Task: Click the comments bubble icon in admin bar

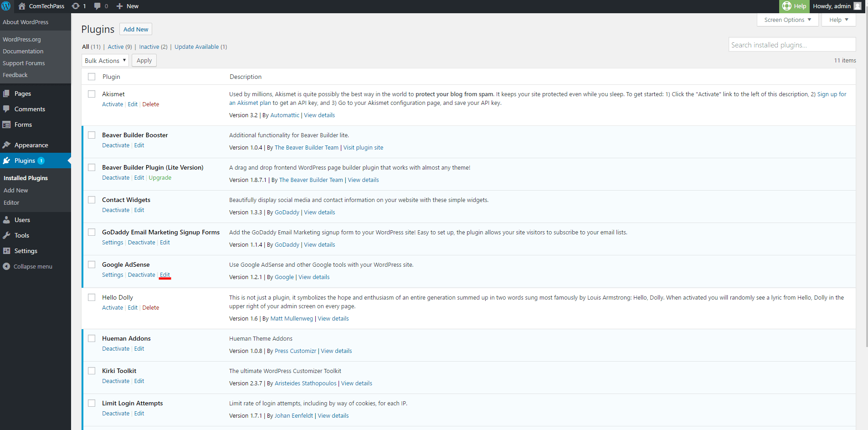Action: pyautogui.click(x=98, y=6)
